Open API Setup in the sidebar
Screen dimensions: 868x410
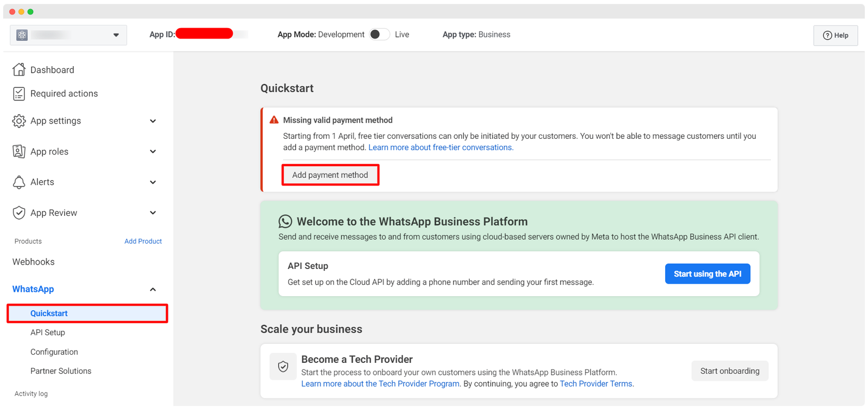tap(48, 332)
